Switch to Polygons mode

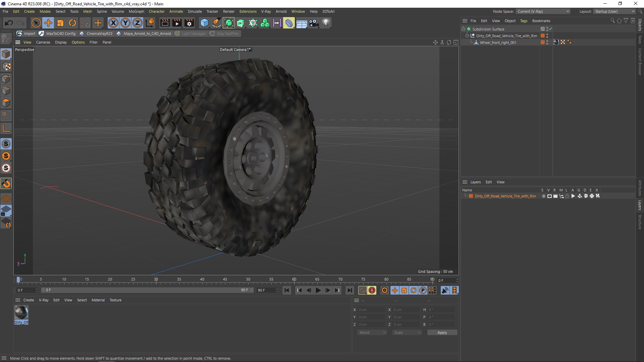pyautogui.click(x=6, y=103)
